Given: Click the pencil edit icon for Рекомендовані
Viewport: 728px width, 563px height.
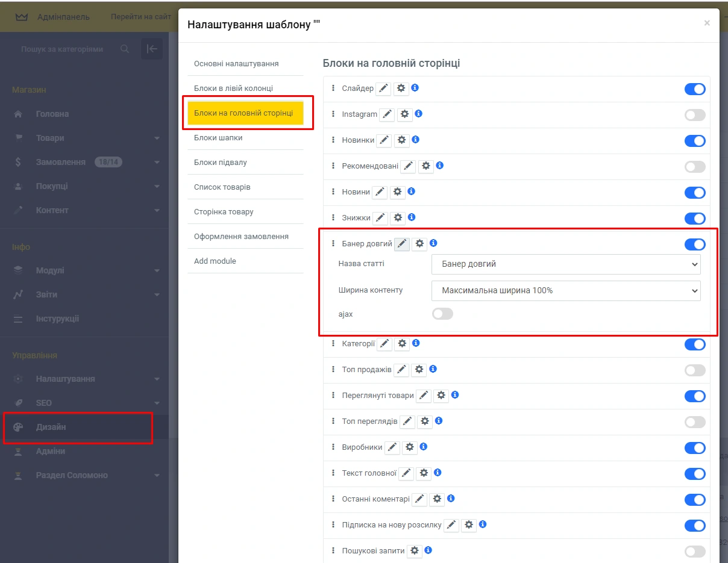Looking at the screenshot, I should [409, 166].
